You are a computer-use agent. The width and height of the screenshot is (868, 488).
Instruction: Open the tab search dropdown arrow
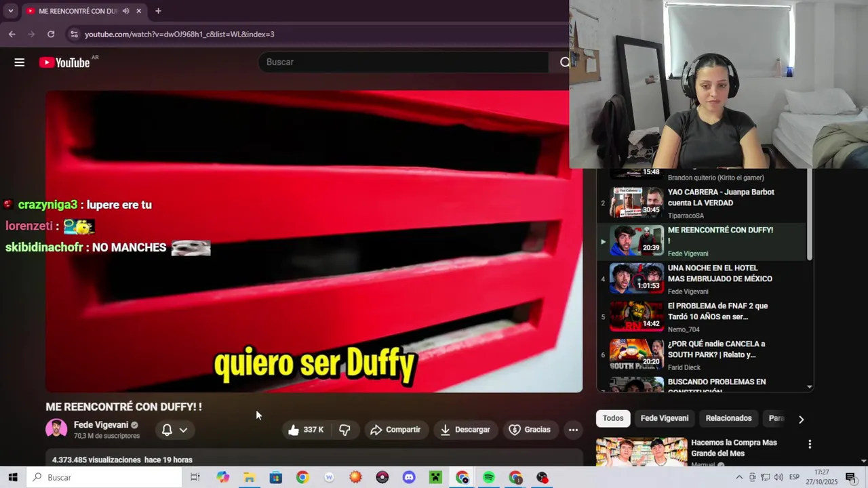point(10,11)
